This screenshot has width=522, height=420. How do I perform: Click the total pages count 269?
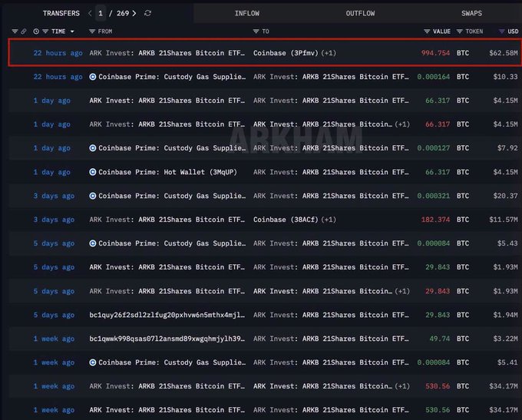pos(123,13)
